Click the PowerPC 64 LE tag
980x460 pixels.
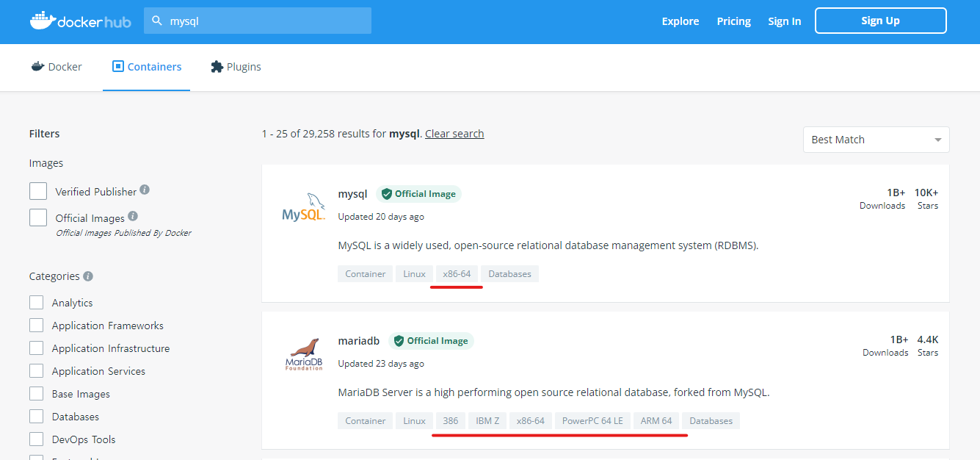pos(592,421)
